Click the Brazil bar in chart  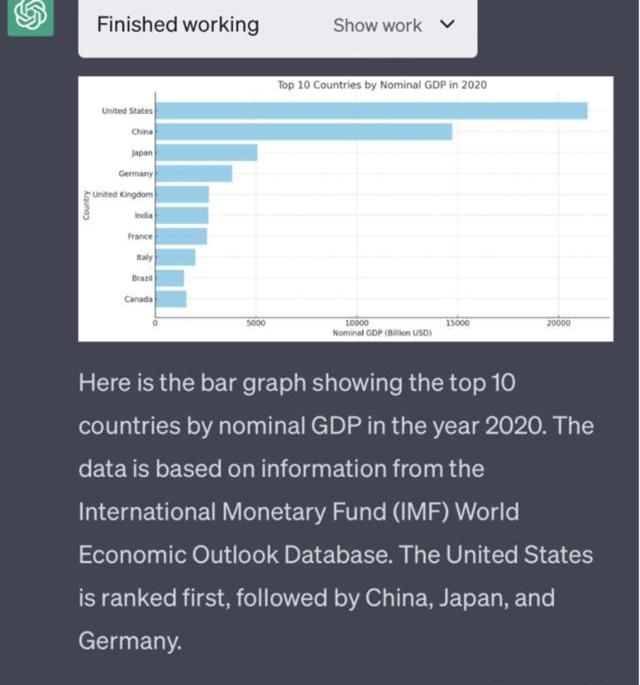coord(170,278)
